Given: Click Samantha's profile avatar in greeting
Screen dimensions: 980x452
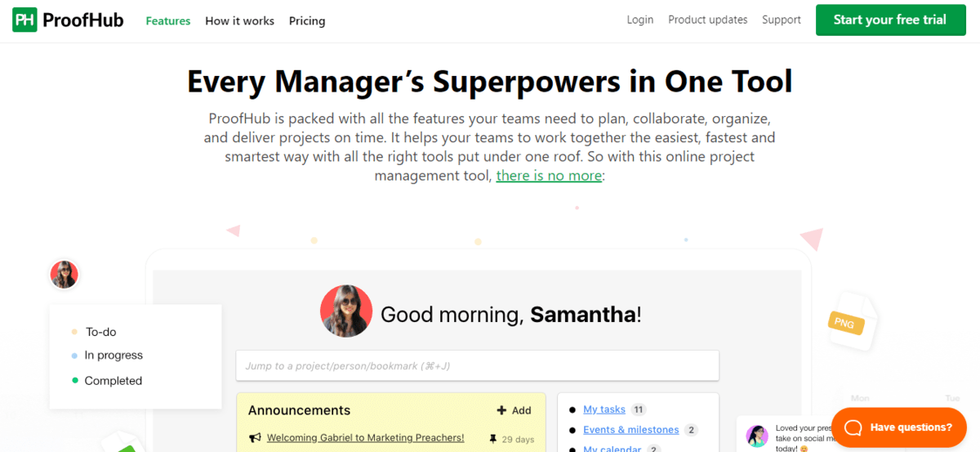Looking at the screenshot, I should point(346,311).
